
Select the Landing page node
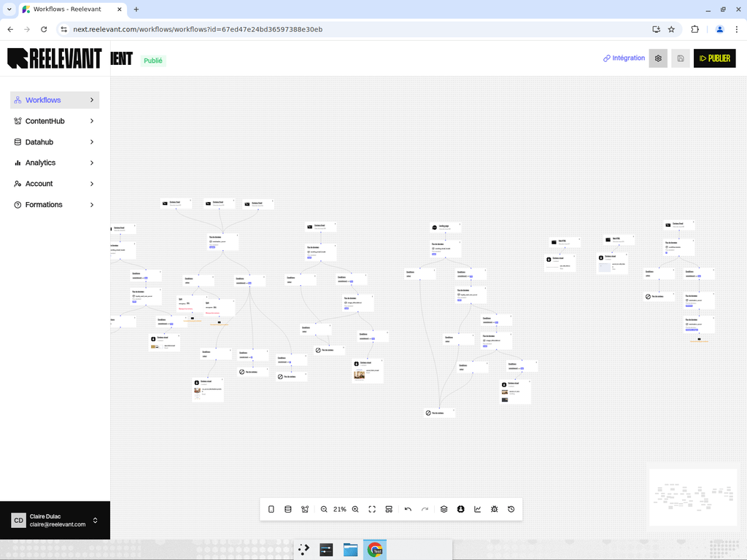[x=446, y=227]
